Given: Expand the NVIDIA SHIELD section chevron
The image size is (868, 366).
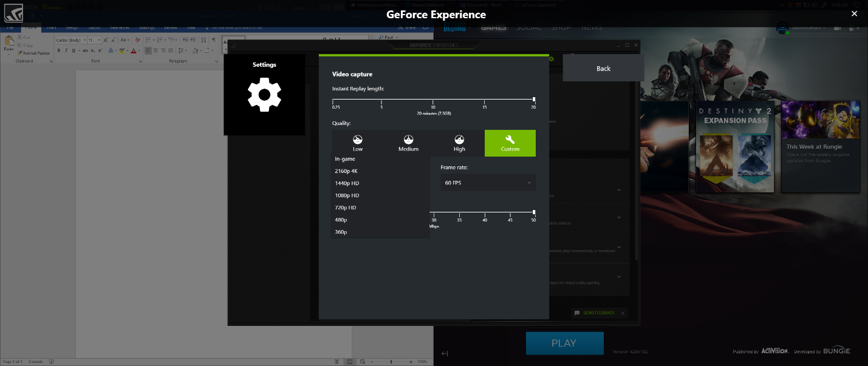Looking at the screenshot, I should pyautogui.click(x=619, y=217).
